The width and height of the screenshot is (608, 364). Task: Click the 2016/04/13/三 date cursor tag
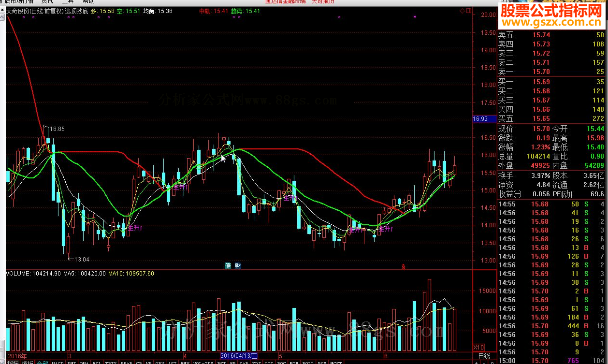pos(240,356)
